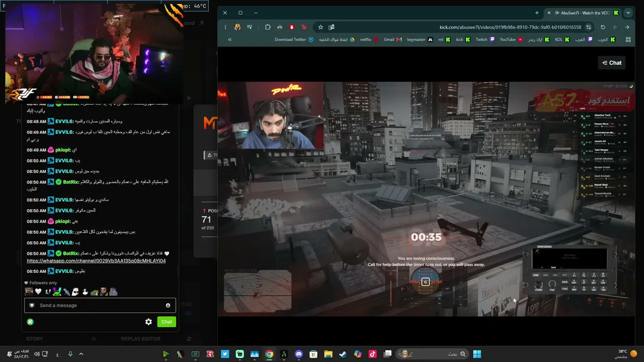Open the Download Twitter bookmark

294,40
